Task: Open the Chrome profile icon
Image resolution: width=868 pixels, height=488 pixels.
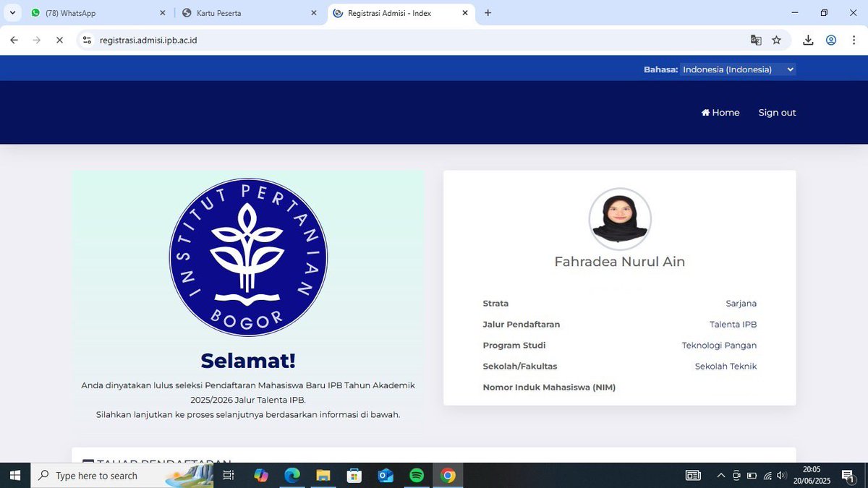Action: (x=831, y=40)
